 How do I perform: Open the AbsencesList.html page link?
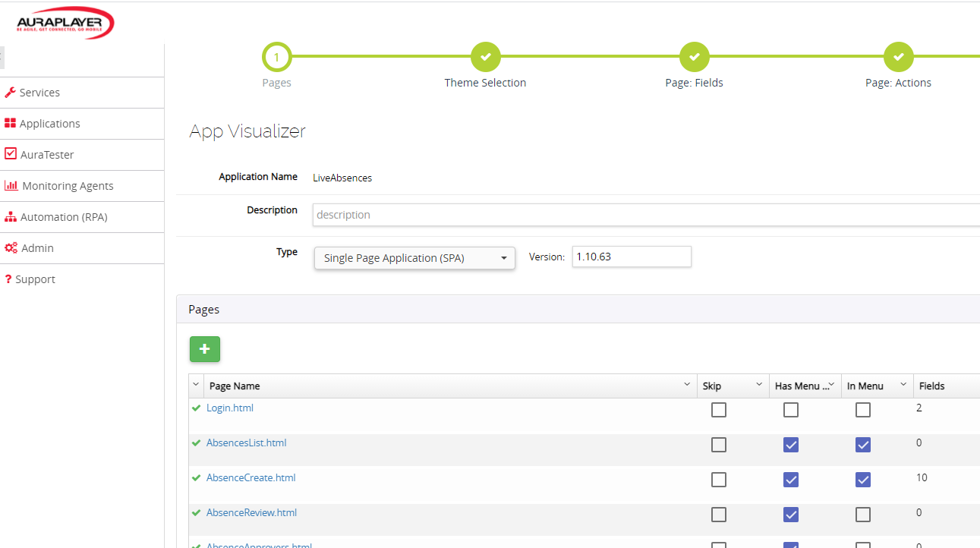tap(247, 443)
